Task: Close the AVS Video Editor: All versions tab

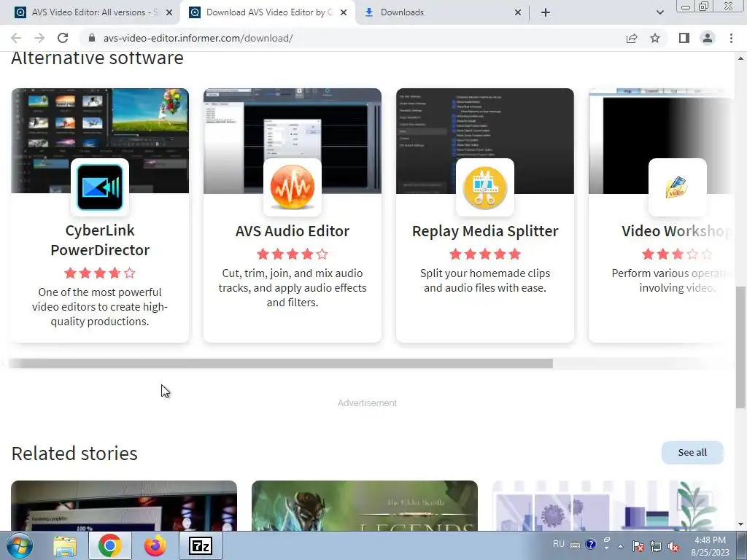Action: [x=169, y=12]
